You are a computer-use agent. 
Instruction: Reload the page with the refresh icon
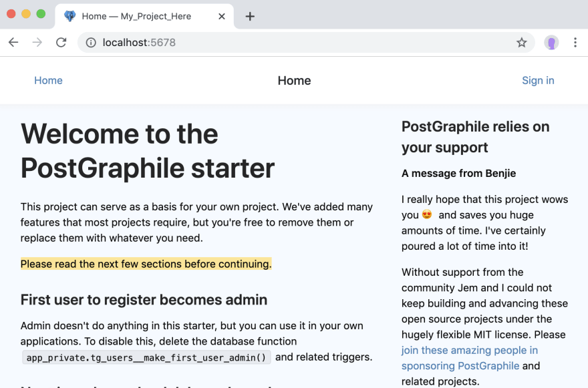coord(61,42)
